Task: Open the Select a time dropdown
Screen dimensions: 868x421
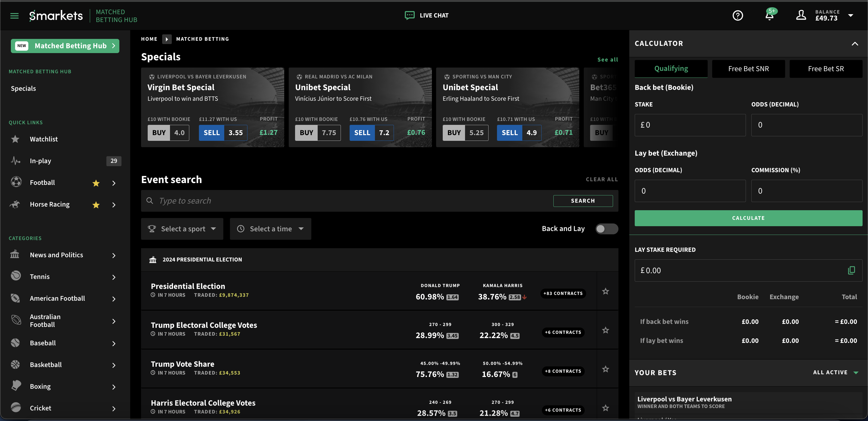Action: pos(270,229)
